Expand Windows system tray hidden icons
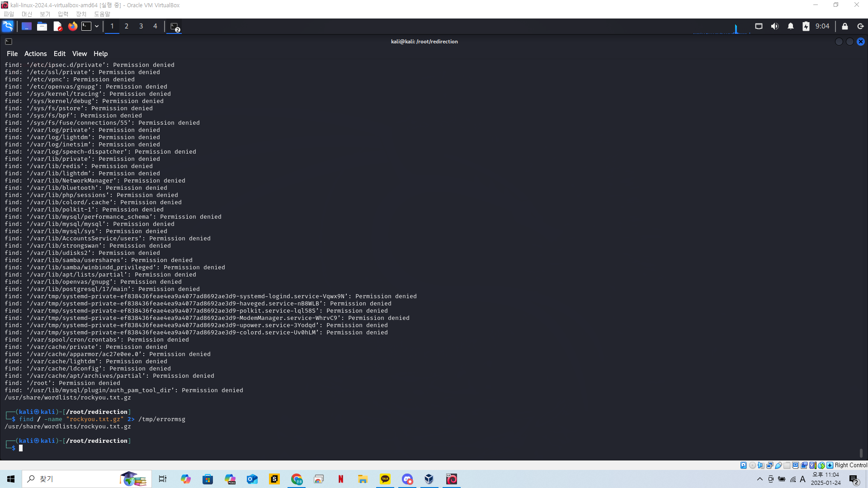 click(x=759, y=479)
